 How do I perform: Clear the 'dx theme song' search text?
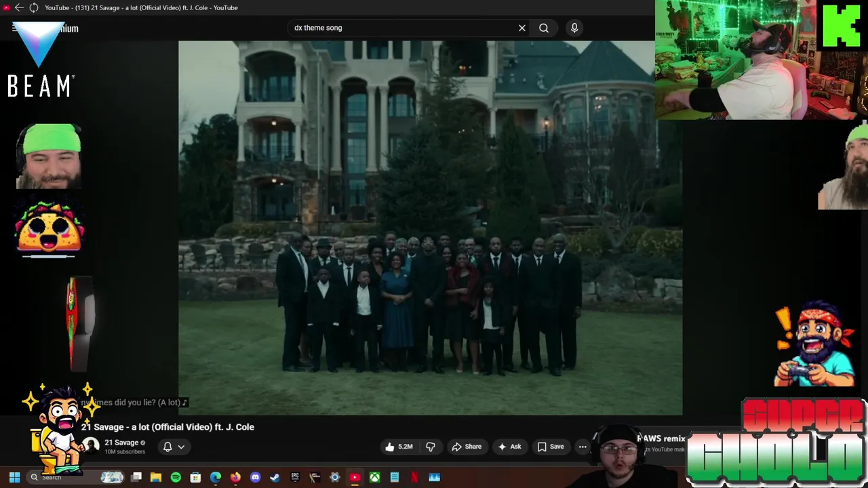pos(522,28)
